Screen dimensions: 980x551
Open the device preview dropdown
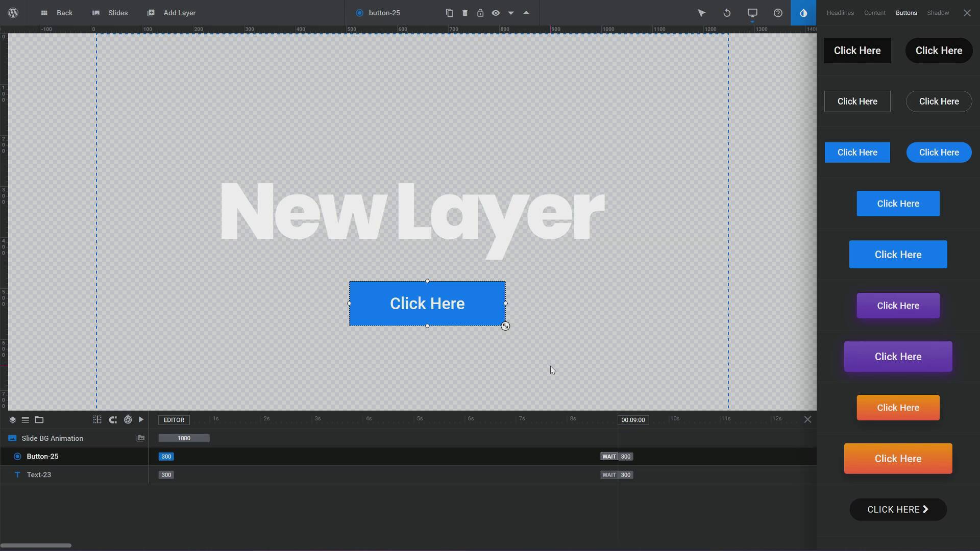pos(752,13)
